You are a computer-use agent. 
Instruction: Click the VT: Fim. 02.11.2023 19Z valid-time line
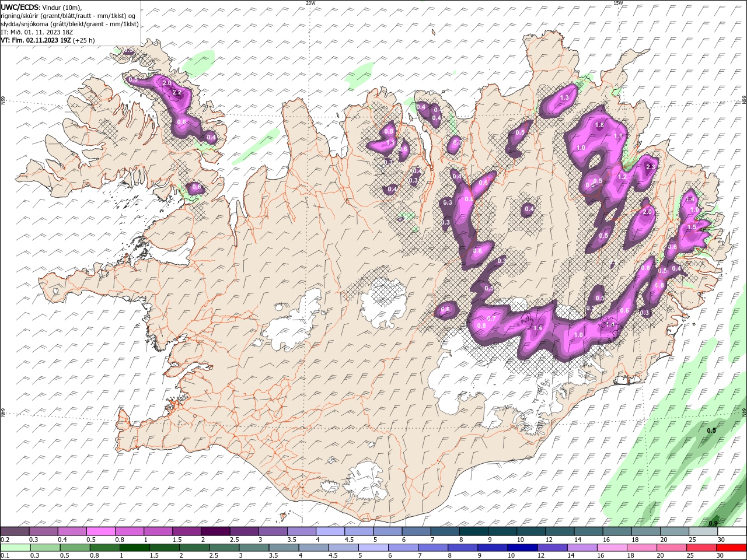pos(48,40)
